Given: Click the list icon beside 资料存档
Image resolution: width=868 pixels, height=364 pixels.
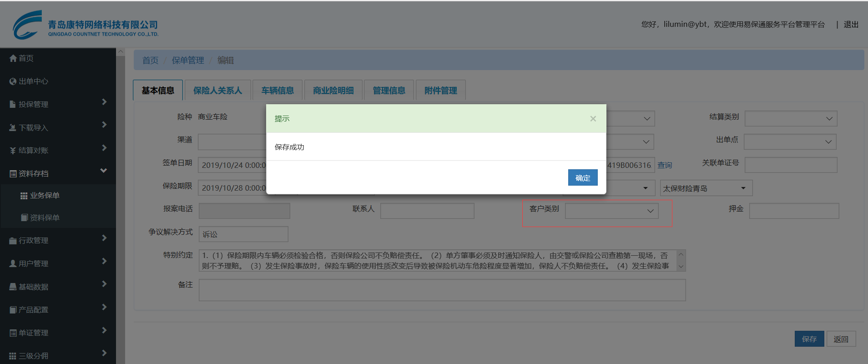Looking at the screenshot, I should coord(13,173).
